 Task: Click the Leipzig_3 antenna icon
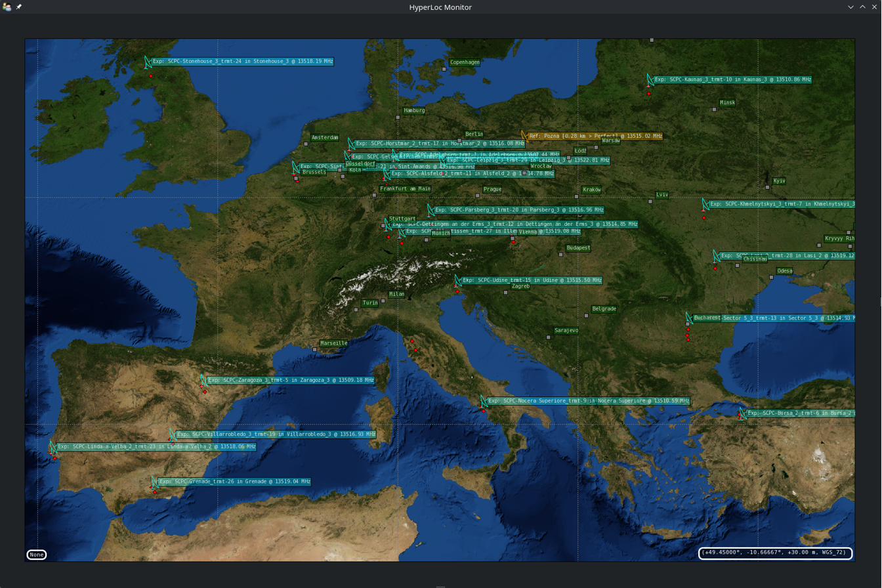(443, 161)
